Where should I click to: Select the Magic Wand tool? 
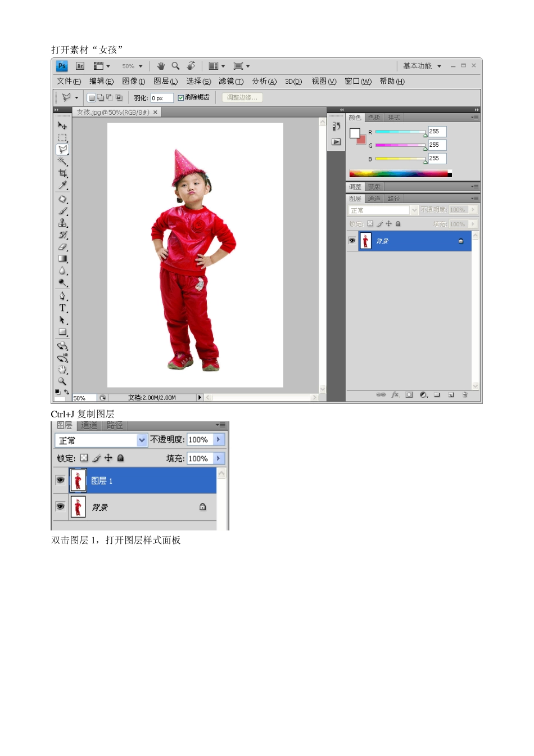pos(62,161)
